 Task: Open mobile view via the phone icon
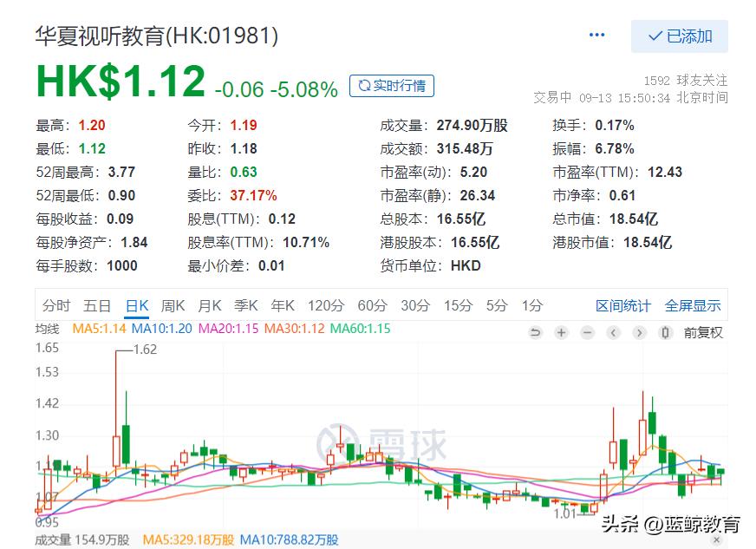[x=664, y=332]
